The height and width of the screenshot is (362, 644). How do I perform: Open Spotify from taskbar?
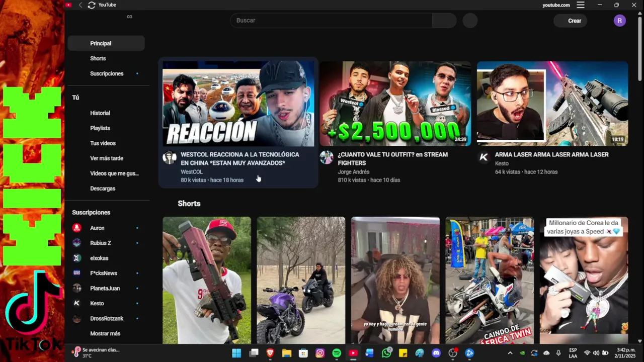[x=337, y=353]
